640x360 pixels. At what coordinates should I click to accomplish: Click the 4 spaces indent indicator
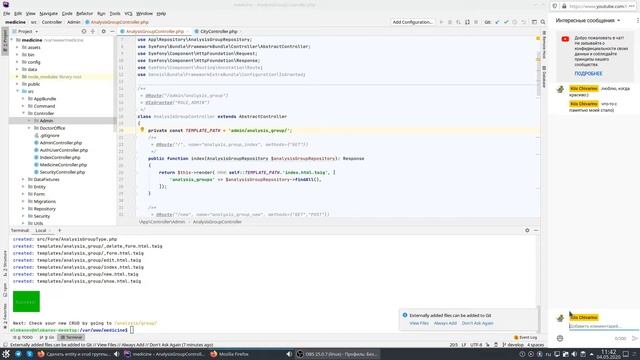tap(535, 344)
